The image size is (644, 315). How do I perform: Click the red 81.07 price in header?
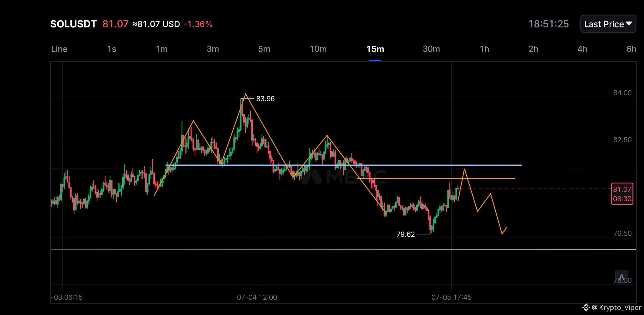pyautogui.click(x=115, y=24)
